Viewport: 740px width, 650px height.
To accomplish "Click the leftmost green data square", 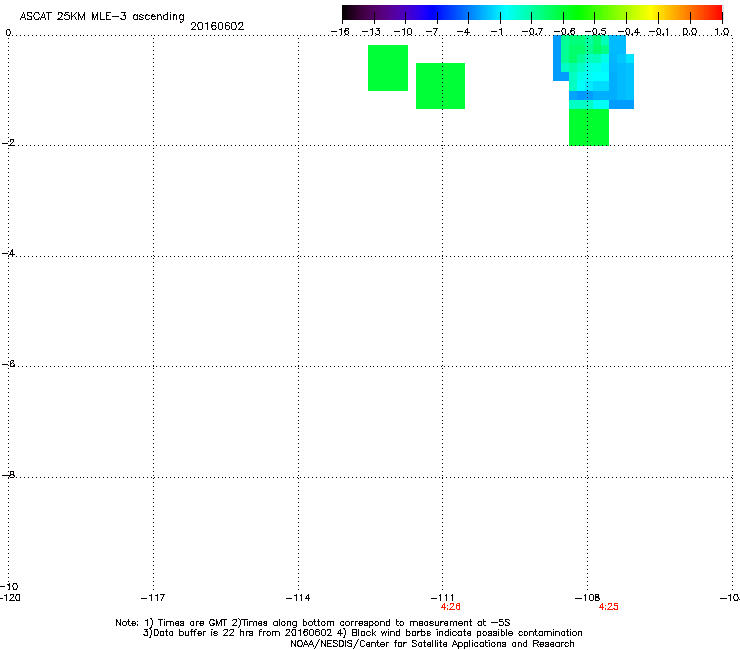I will (388, 68).
